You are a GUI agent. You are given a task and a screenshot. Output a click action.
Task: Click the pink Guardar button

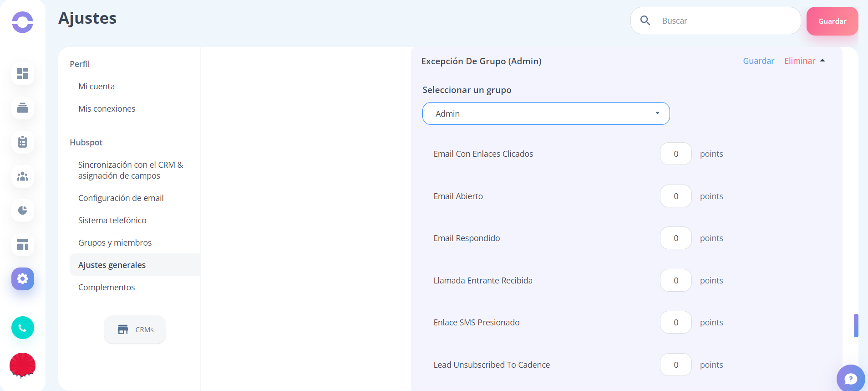[x=832, y=21]
